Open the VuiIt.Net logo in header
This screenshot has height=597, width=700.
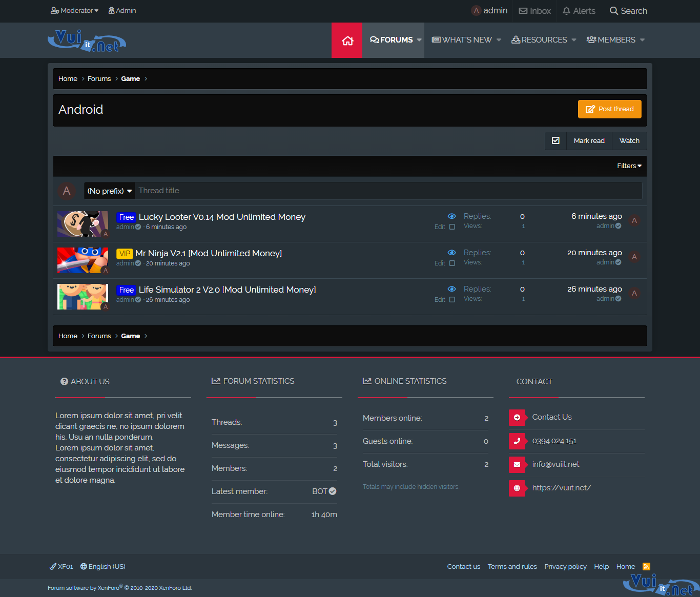(87, 40)
